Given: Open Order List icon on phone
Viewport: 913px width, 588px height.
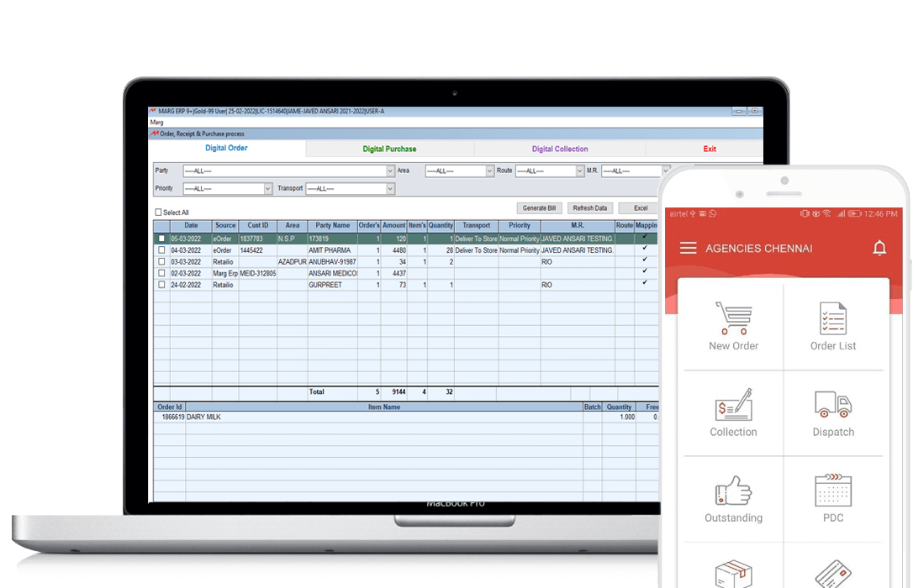Looking at the screenshot, I should 832,318.
